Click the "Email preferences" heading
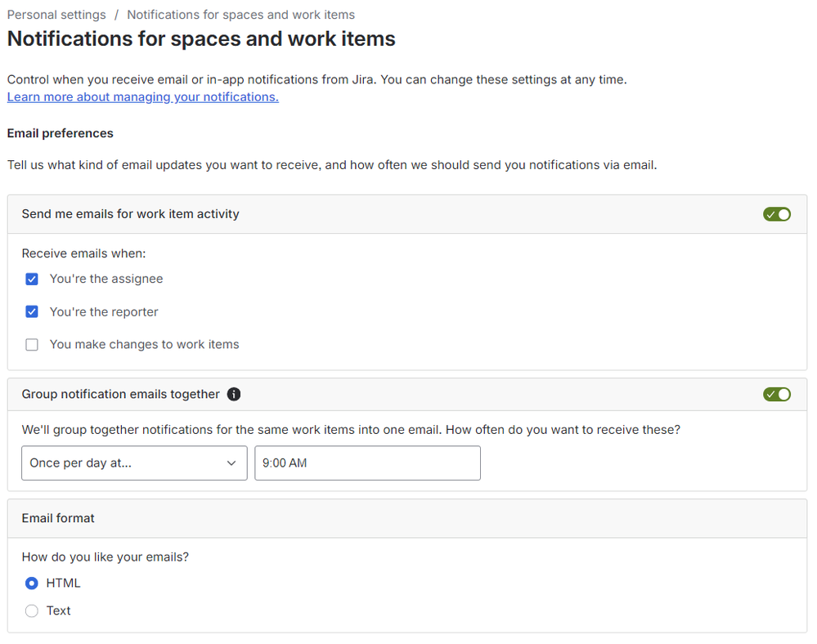The image size is (817, 644). pos(60,133)
